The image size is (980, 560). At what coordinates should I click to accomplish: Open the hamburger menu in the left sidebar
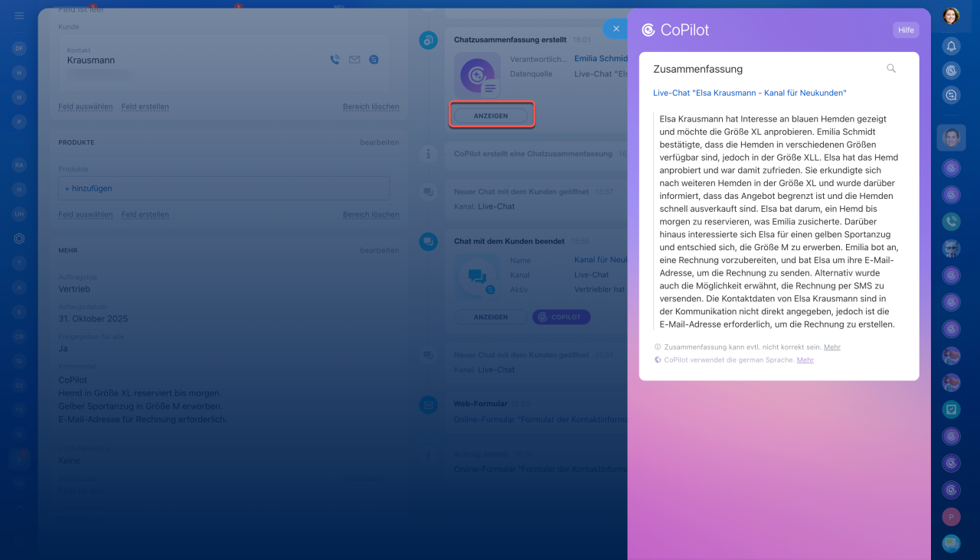coord(19,16)
